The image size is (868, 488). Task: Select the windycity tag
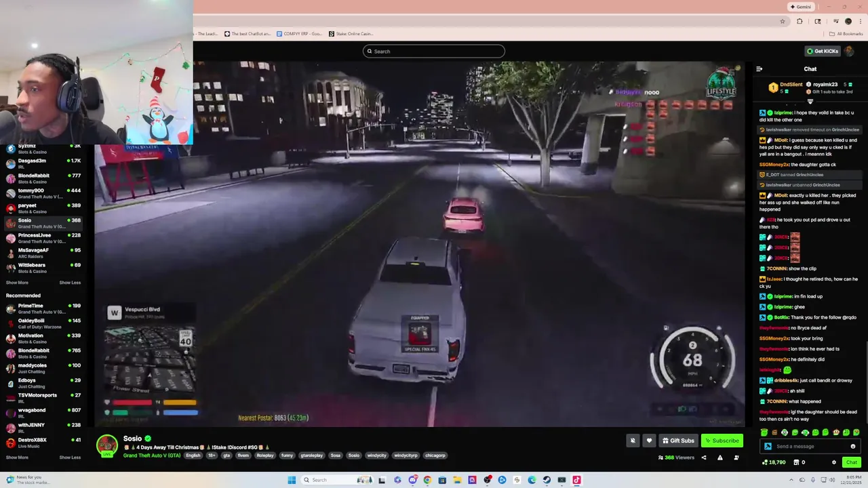[376, 455]
